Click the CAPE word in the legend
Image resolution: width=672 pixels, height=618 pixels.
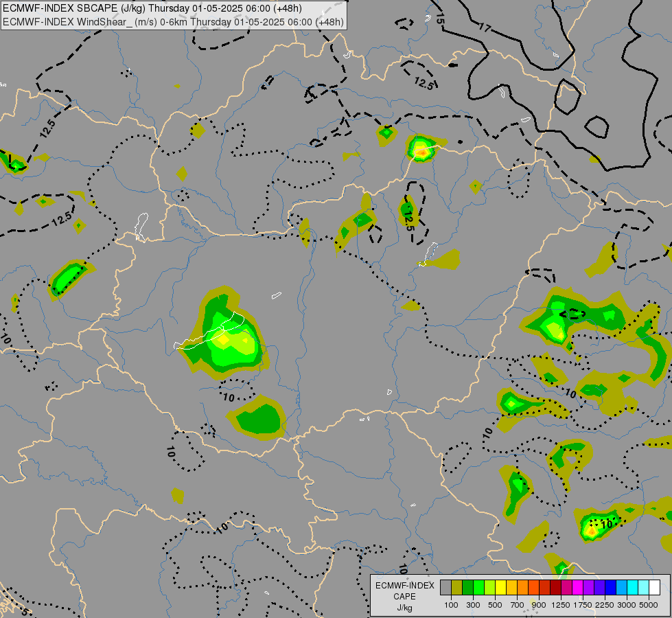(404, 597)
